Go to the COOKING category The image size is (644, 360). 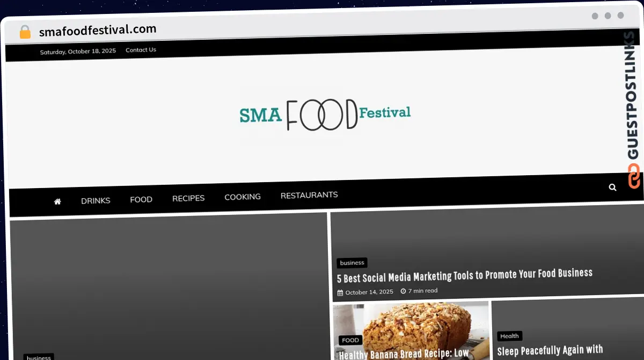pos(243,197)
